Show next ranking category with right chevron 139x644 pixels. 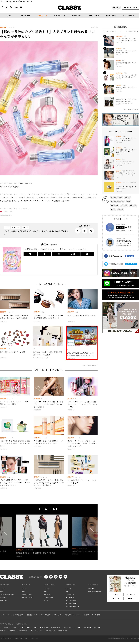(137, 32)
